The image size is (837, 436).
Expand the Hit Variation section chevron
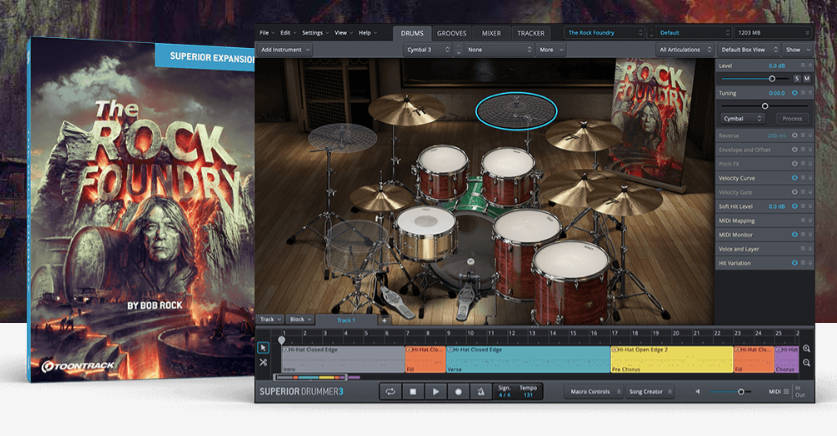coord(810,263)
